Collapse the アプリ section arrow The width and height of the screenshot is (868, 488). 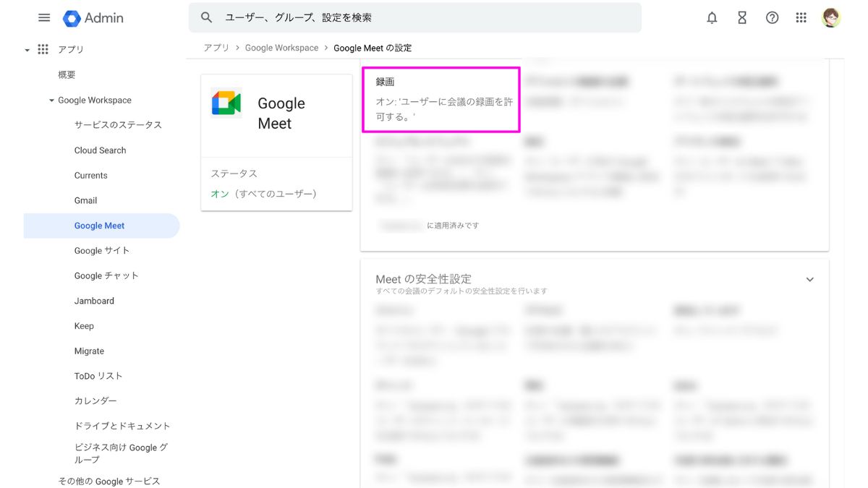(x=27, y=50)
